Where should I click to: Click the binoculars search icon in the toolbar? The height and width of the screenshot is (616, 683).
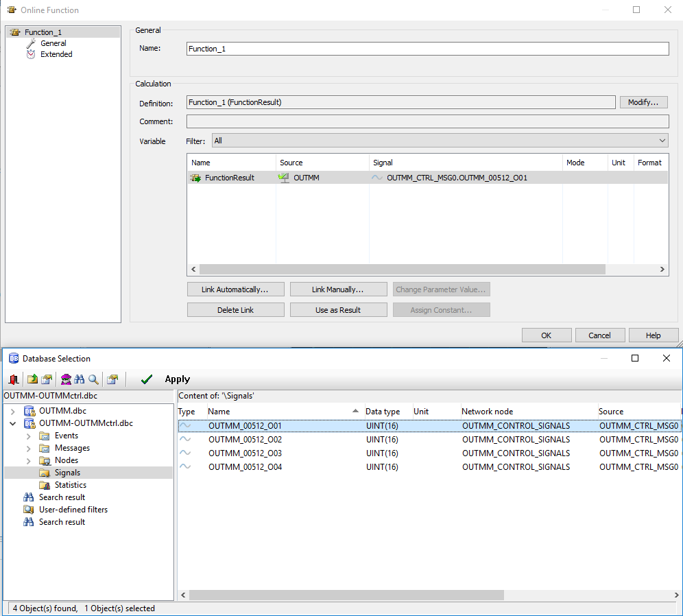80,379
